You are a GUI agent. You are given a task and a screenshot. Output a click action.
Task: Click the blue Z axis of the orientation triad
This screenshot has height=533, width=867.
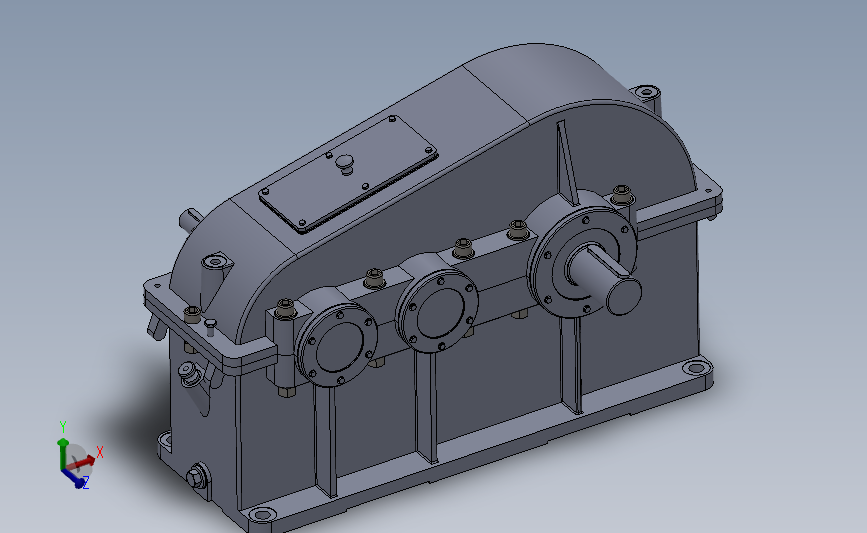(74, 478)
